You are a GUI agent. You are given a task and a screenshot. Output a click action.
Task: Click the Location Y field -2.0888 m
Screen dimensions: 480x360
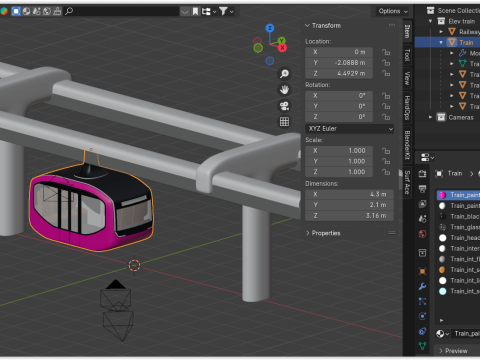pyautogui.click(x=339, y=63)
